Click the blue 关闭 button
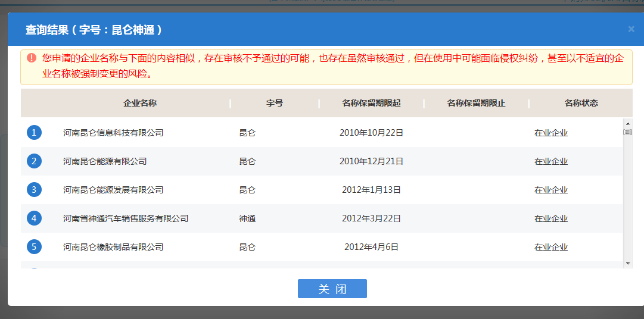 coord(332,289)
